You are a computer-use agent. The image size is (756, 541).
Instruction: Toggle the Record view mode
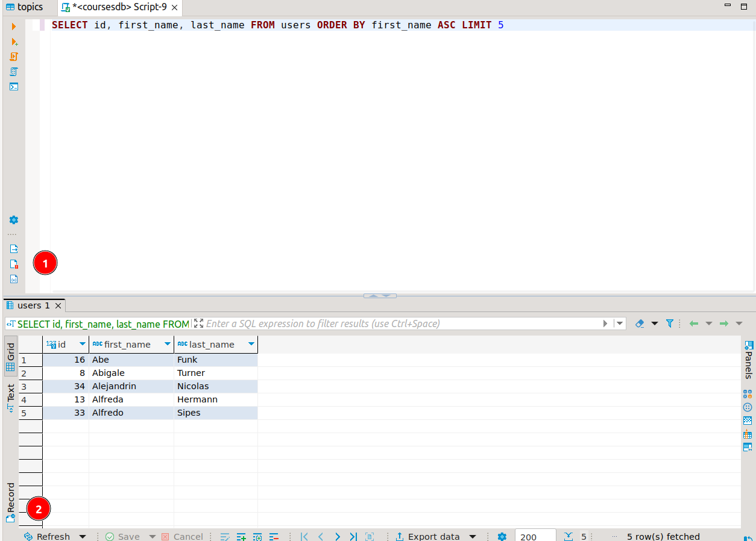tap(10, 502)
